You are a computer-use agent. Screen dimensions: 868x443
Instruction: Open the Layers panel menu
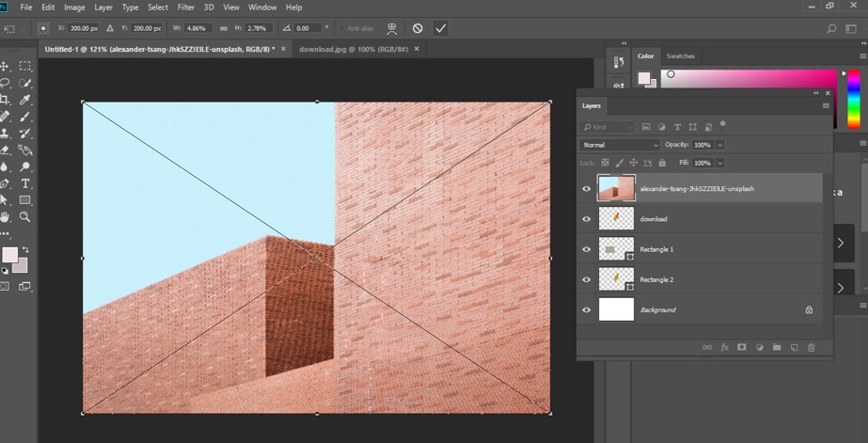pyautogui.click(x=826, y=105)
